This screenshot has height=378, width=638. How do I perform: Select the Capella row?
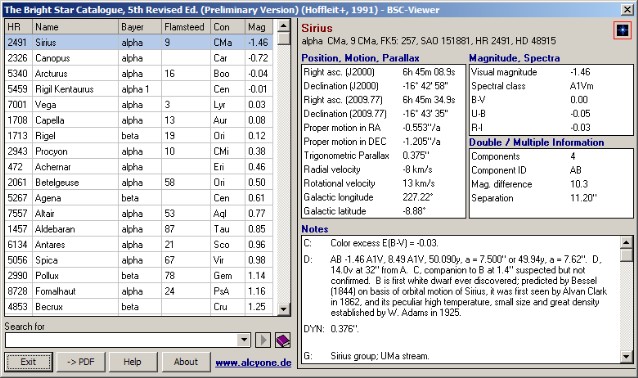[139, 120]
